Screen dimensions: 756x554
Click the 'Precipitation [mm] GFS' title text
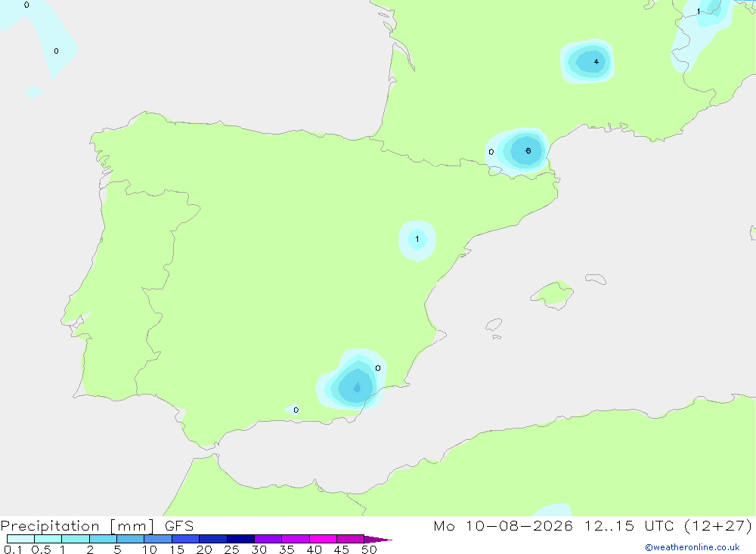(97, 526)
